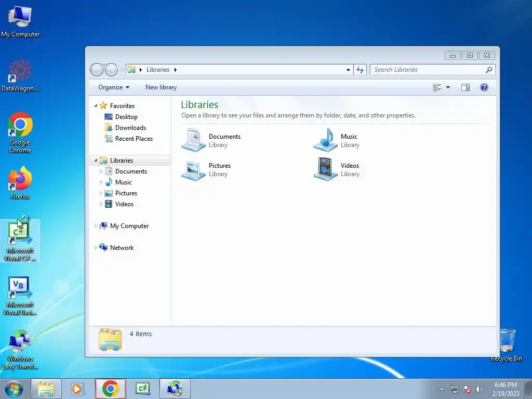This screenshot has height=399, width=532.
Task: Select the Microsoft Visual C# desktop shortcut
Action: (20, 241)
